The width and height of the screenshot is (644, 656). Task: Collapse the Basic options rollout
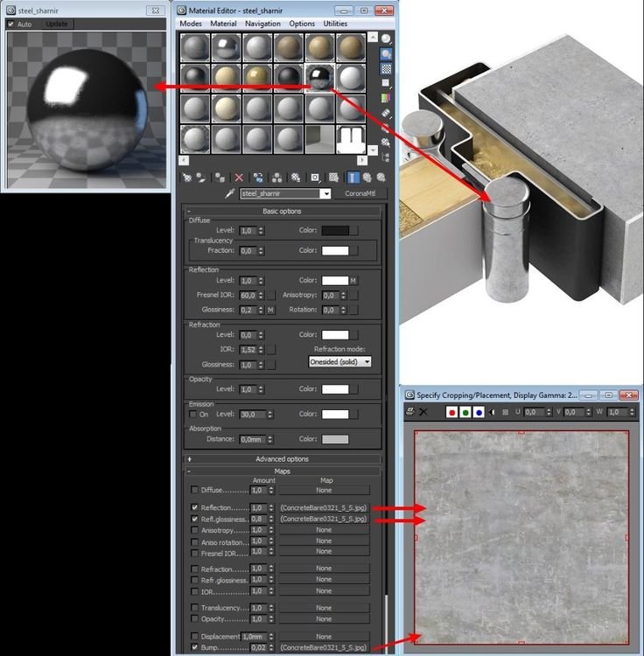(x=282, y=212)
